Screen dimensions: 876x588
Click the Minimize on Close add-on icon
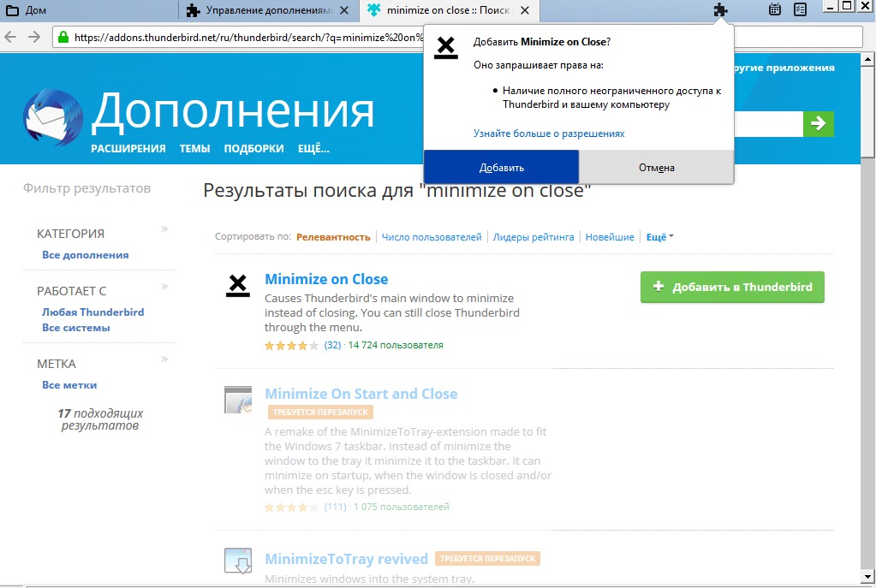238,285
